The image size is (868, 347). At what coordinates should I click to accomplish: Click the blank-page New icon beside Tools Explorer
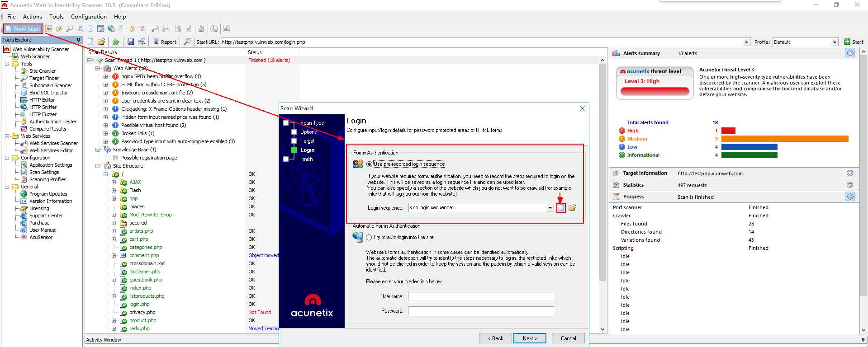click(x=90, y=42)
